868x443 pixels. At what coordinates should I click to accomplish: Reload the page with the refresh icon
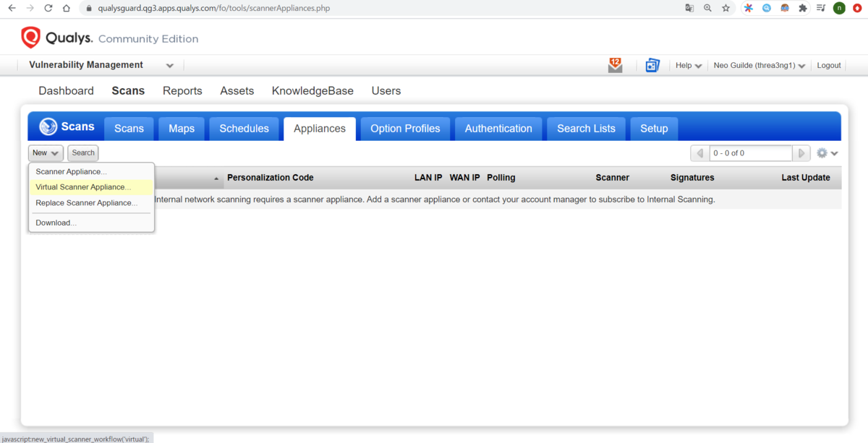click(x=48, y=9)
